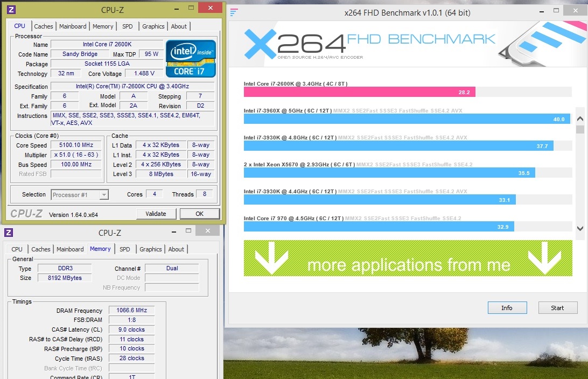Switch to About tab in bottom CPU-Z window
The height and width of the screenshot is (379, 588).
176,249
